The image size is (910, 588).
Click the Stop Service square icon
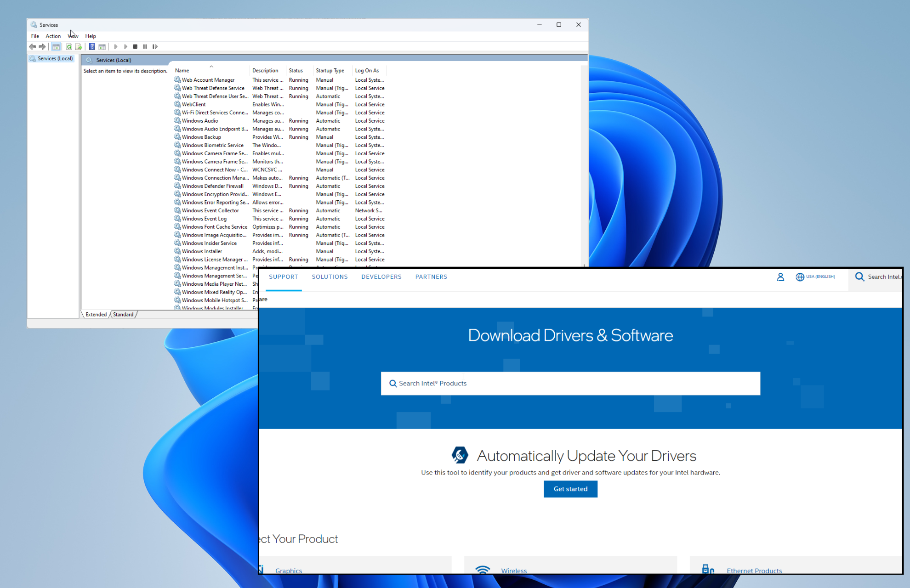pyautogui.click(x=135, y=46)
